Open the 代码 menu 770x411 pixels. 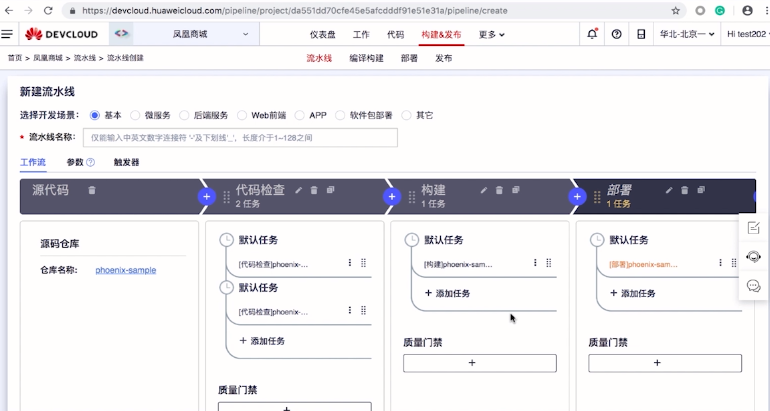coord(395,34)
